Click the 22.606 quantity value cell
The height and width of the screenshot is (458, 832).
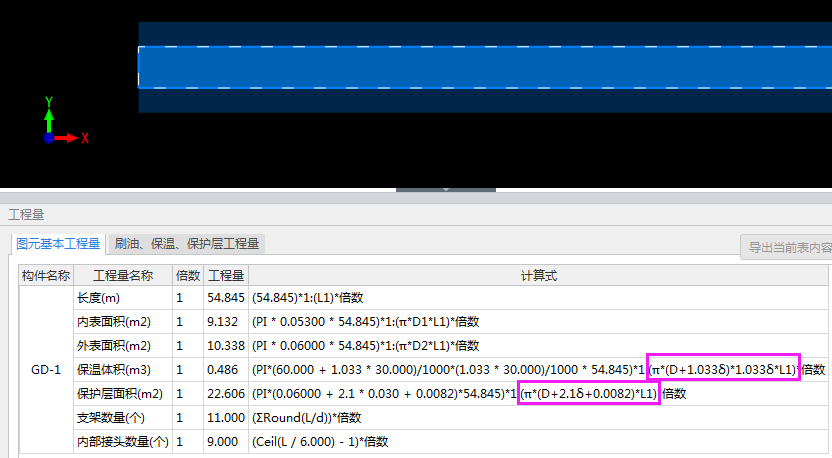click(225, 394)
